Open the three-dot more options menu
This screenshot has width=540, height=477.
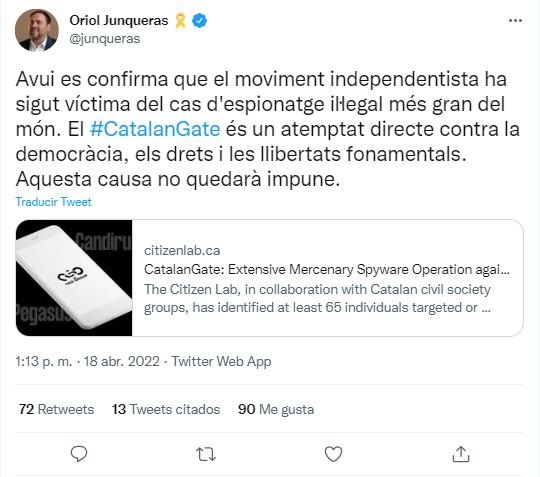tap(515, 21)
